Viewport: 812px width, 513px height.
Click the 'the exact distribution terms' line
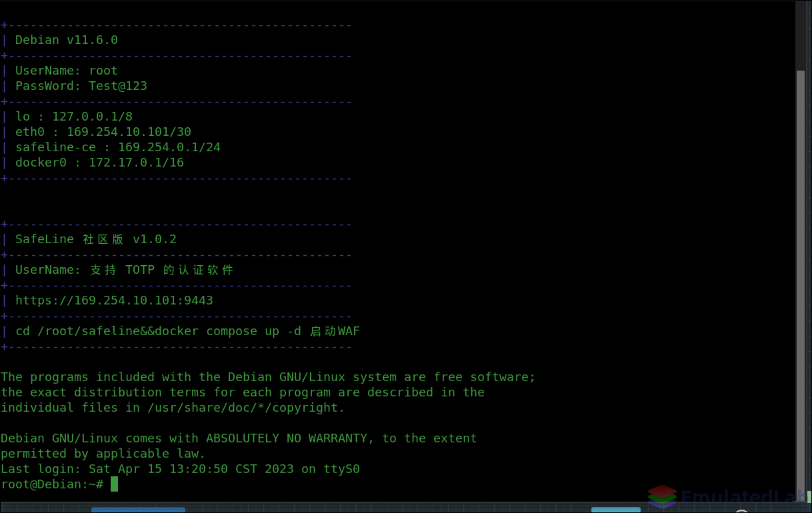(x=243, y=392)
